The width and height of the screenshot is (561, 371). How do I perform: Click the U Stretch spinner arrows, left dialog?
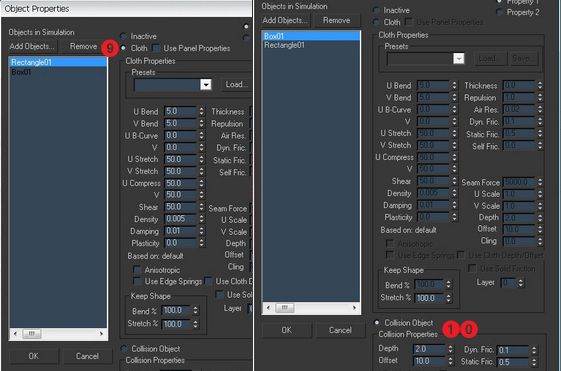tap(202, 159)
